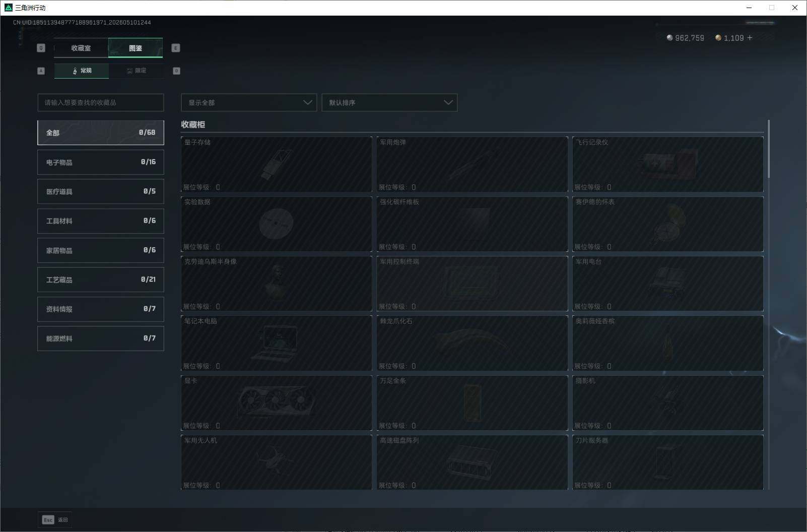Viewport: 807px width, 532px height.
Task: Select the 电子物品 category
Action: pos(101,162)
